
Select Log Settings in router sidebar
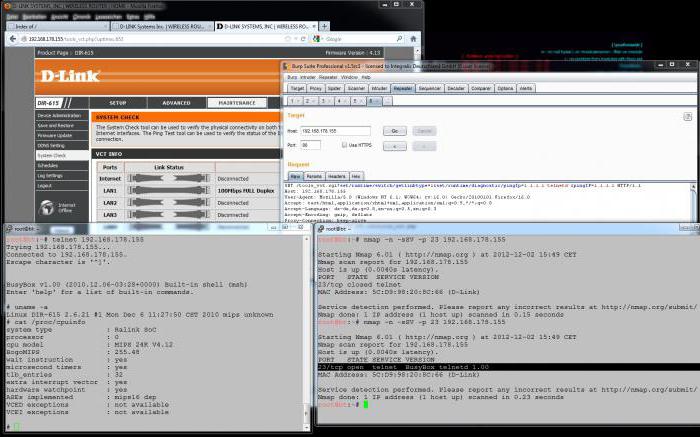(62, 175)
